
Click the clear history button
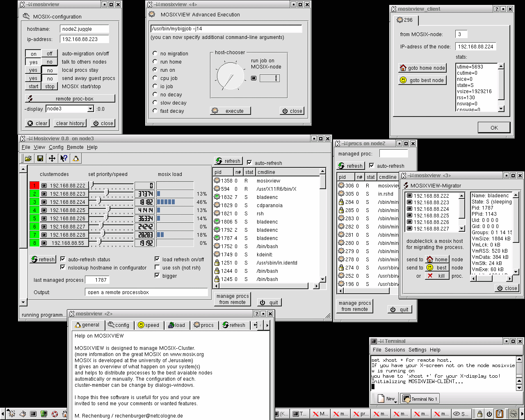(x=70, y=123)
